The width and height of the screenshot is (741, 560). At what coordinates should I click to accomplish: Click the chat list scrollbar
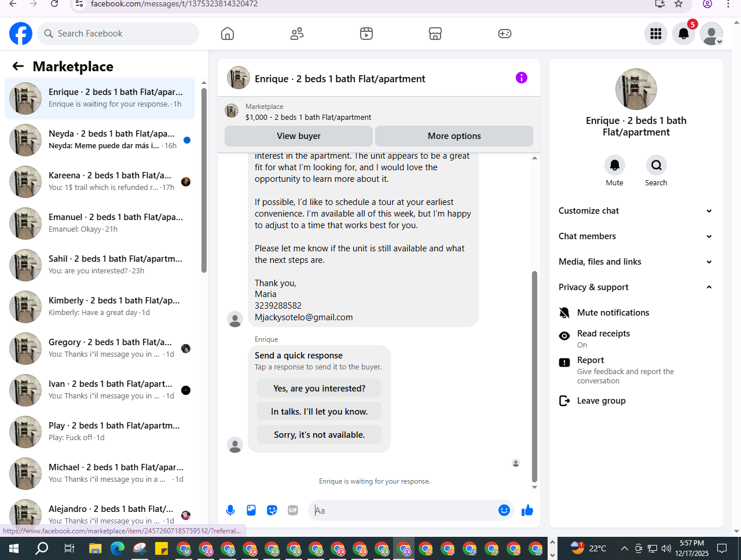coord(204,180)
